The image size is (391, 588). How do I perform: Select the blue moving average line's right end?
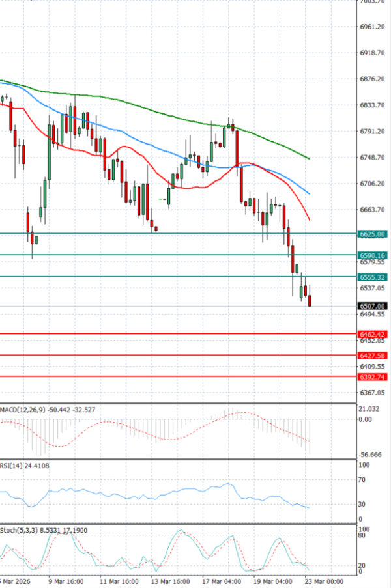309,193
